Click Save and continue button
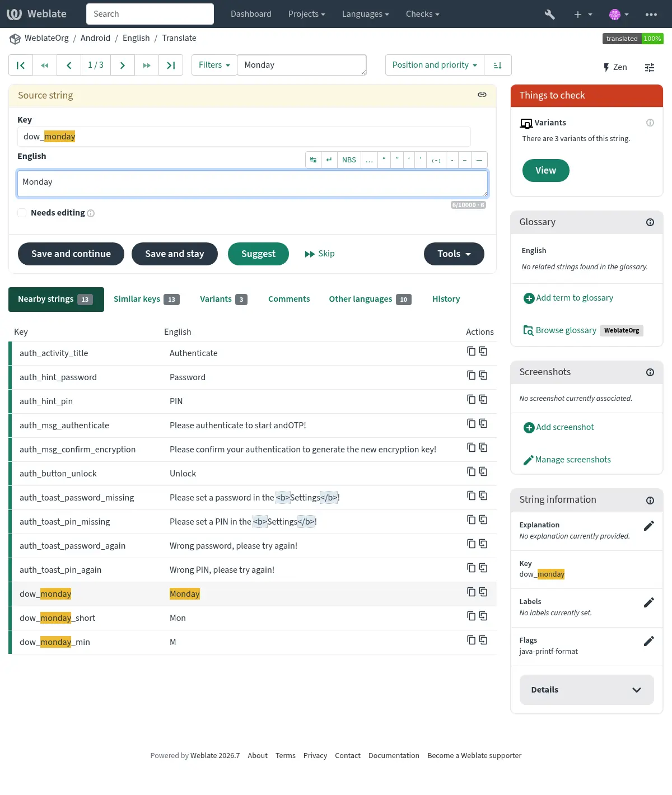 click(71, 254)
